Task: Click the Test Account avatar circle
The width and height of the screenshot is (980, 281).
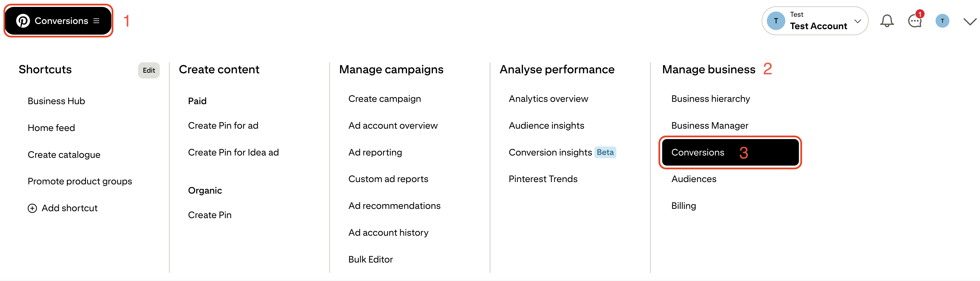Action: click(x=776, y=21)
